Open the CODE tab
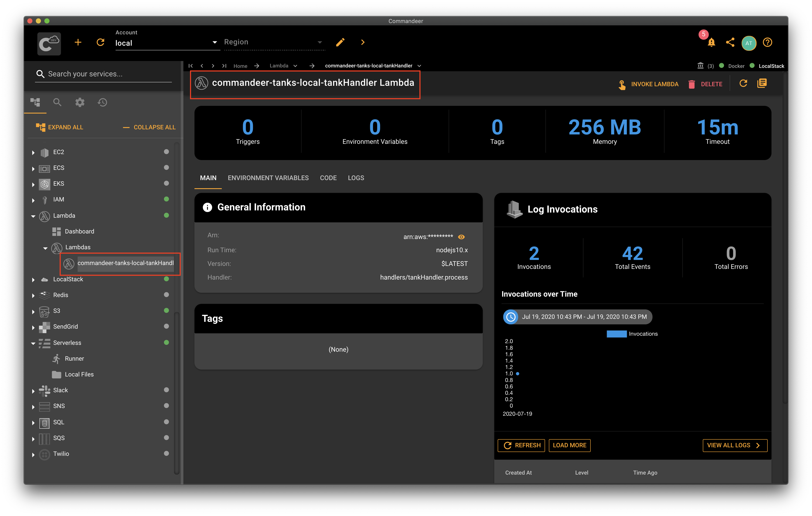 [x=328, y=178]
